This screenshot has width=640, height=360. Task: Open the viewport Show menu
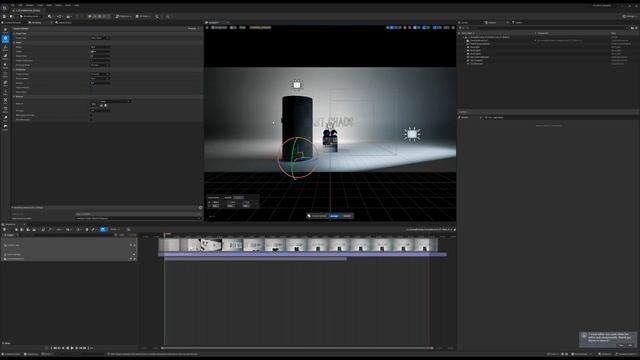click(242, 27)
